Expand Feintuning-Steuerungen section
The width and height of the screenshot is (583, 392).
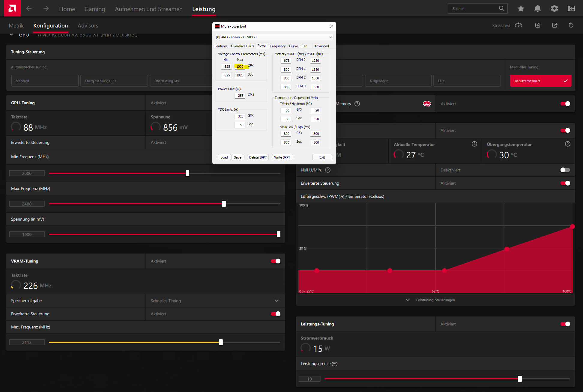pyautogui.click(x=435, y=300)
